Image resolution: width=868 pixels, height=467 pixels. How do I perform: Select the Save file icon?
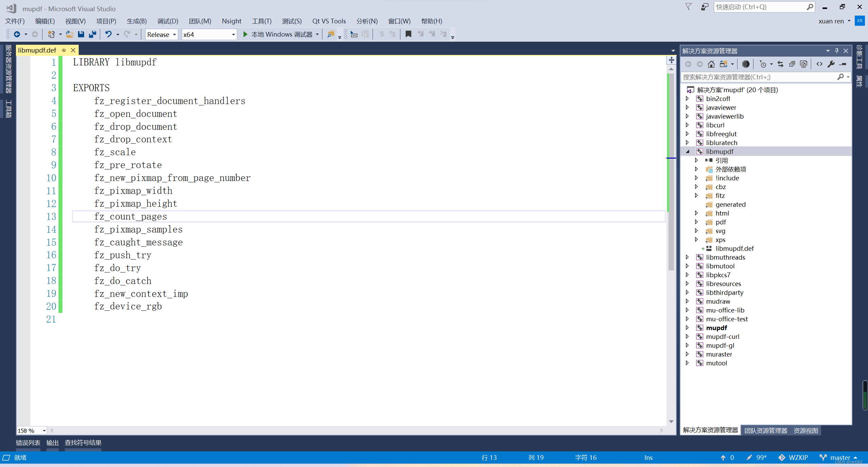(x=81, y=34)
